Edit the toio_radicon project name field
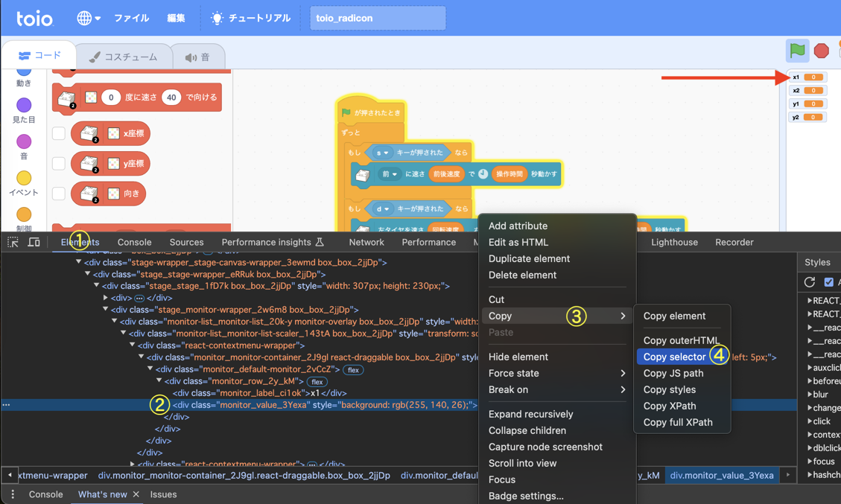 [378, 18]
